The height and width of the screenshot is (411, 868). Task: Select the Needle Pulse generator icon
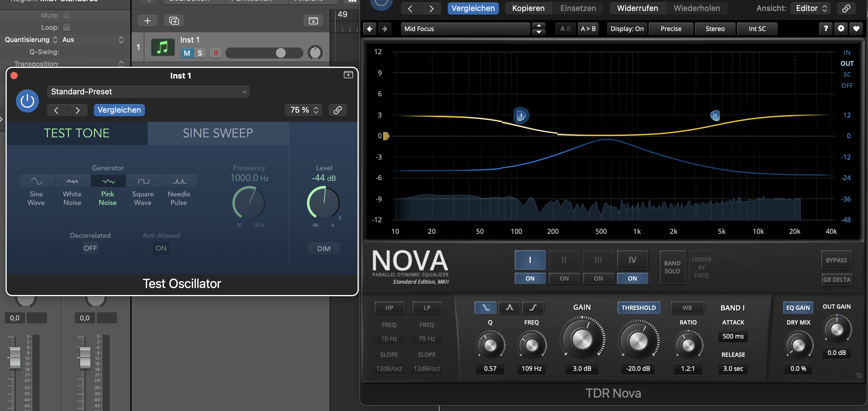pyautogui.click(x=179, y=181)
